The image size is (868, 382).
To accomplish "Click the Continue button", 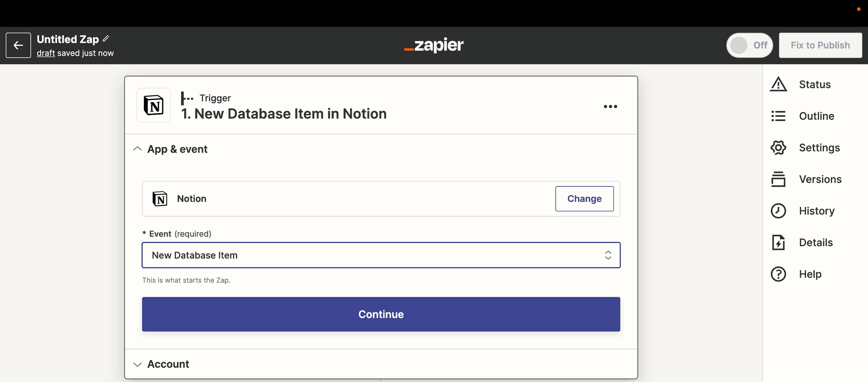I will point(381,314).
